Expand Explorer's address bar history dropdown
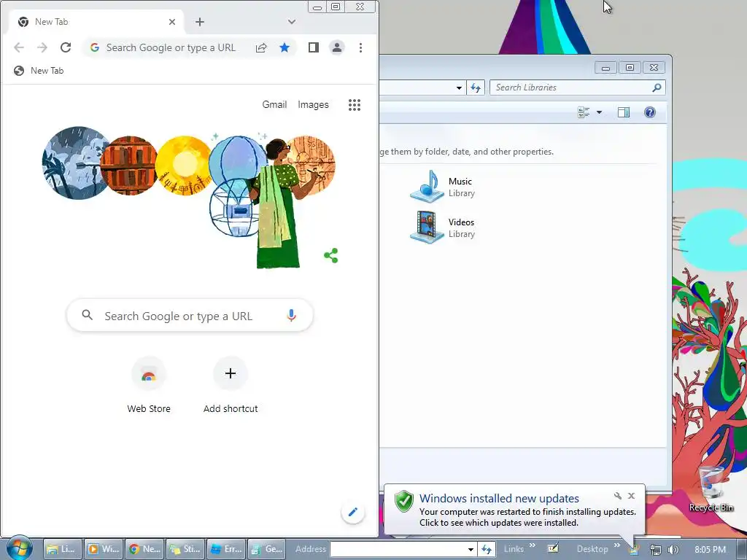Screen dimensions: 747x560 pyautogui.click(x=459, y=87)
